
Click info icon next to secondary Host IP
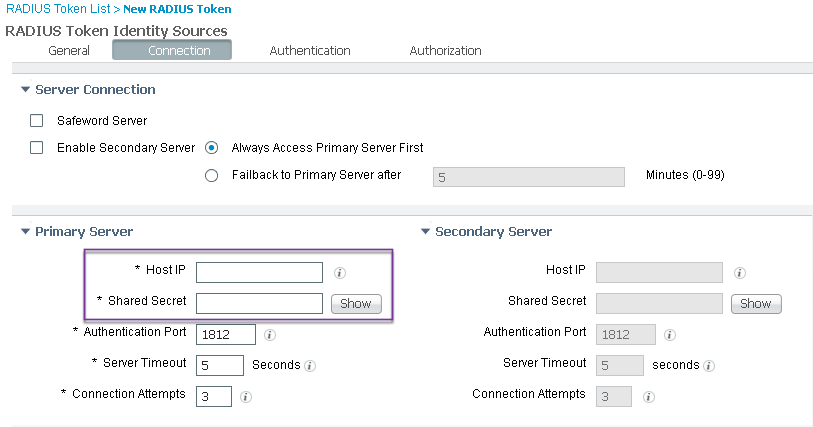coord(740,273)
